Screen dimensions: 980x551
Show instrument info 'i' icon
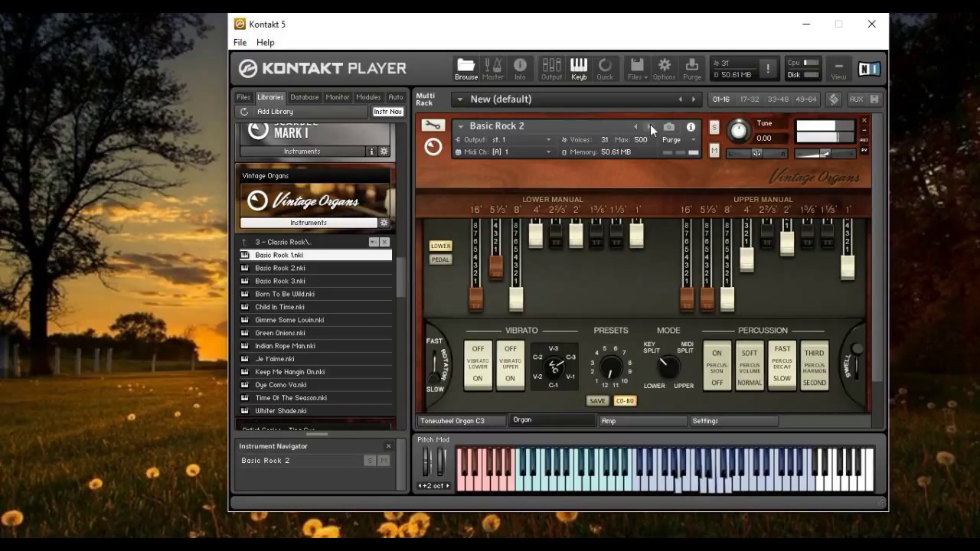[x=691, y=127]
